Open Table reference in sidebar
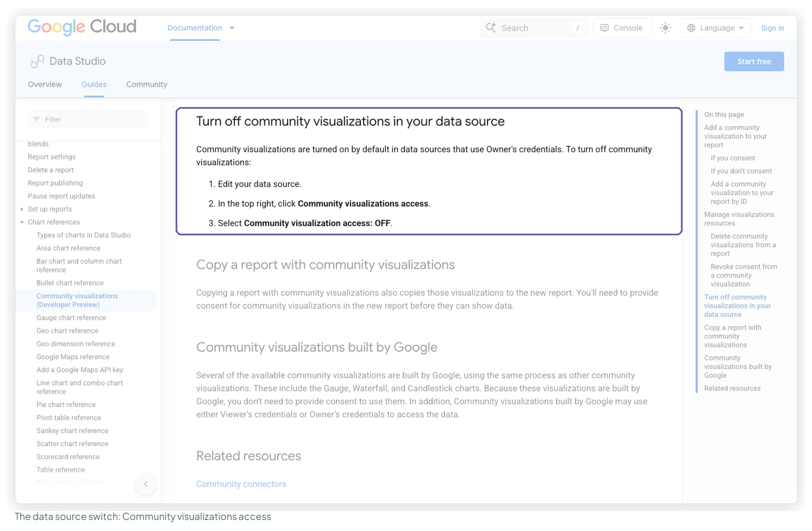The width and height of the screenshot is (812, 531). pyautogui.click(x=61, y=470)
